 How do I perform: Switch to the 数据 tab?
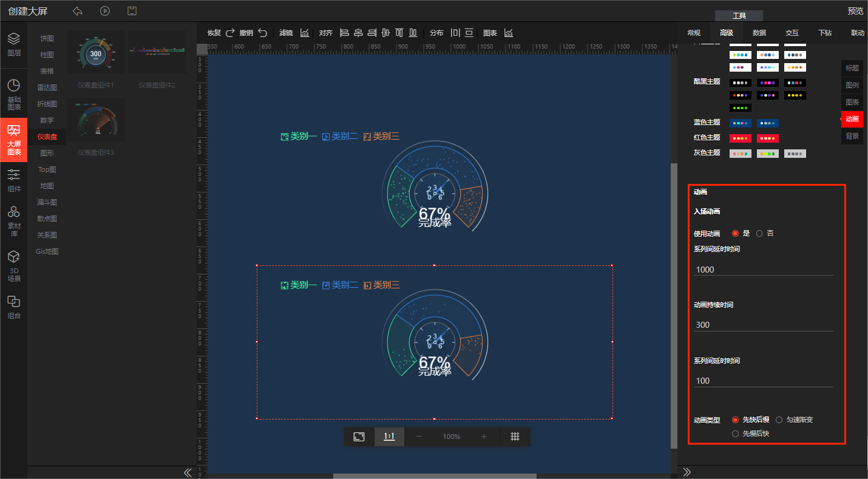click(759, 33)
